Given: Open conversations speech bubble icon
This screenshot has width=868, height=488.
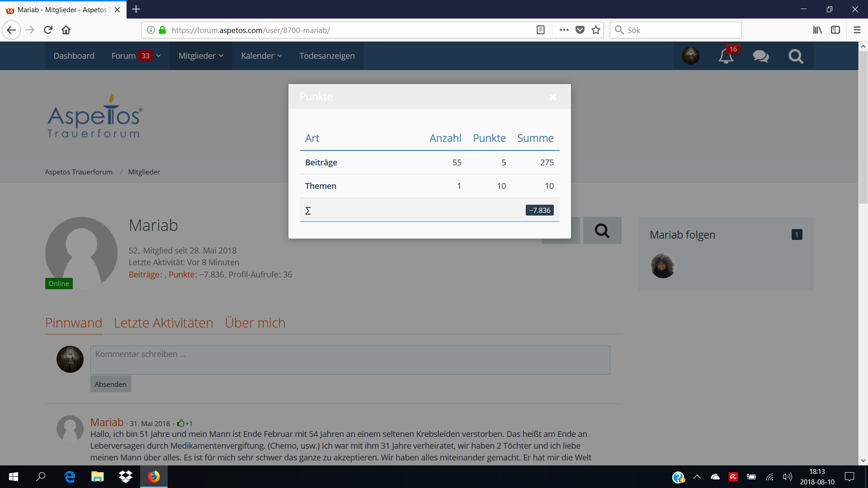Looking at the screenshot, I should [x=761, y=56].
